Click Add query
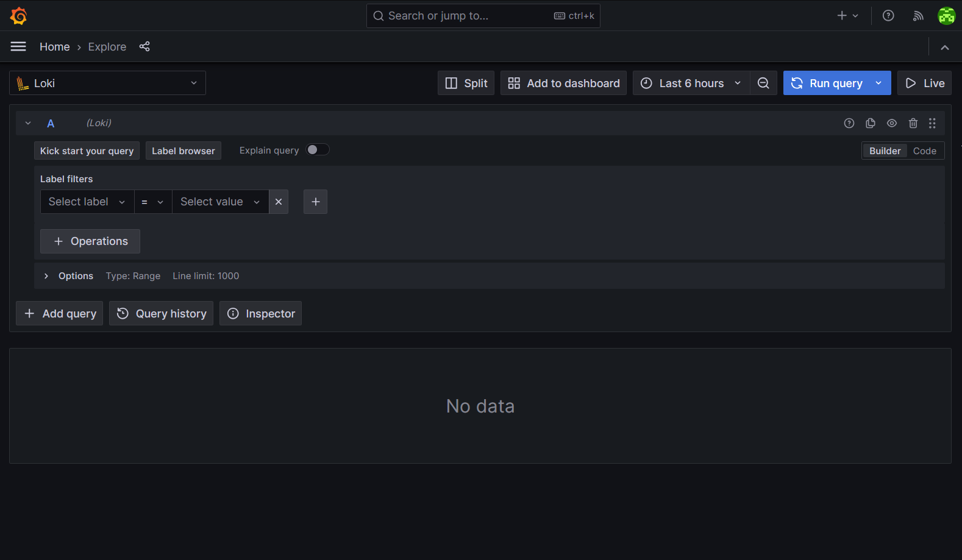Screen dimensions: 962x560 pos(59,313)
